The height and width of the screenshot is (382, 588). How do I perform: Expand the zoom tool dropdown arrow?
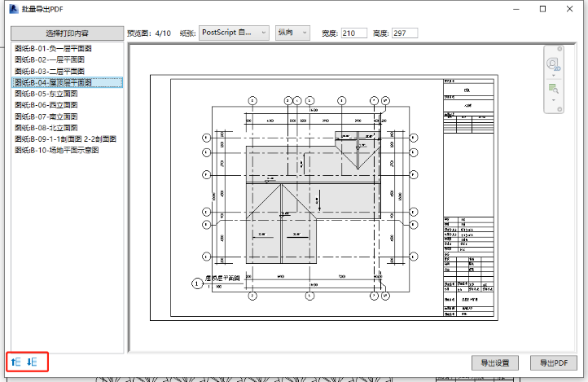(554, 99)
